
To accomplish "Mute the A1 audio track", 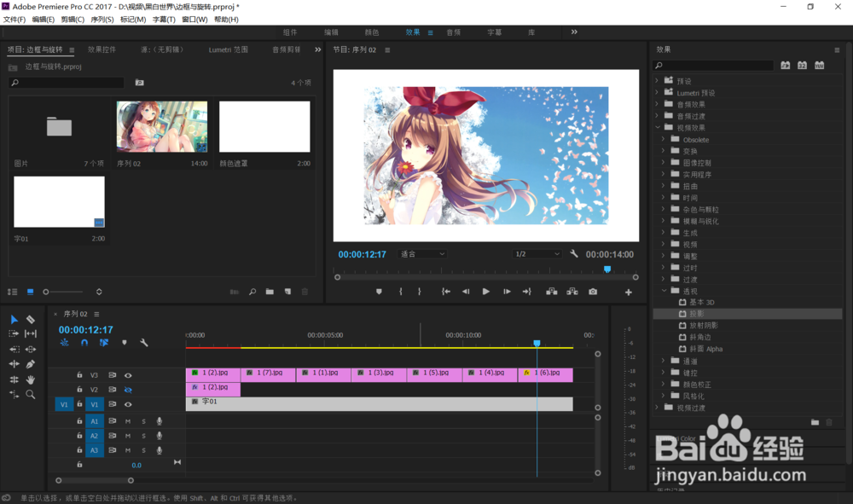I will [128, 421].
